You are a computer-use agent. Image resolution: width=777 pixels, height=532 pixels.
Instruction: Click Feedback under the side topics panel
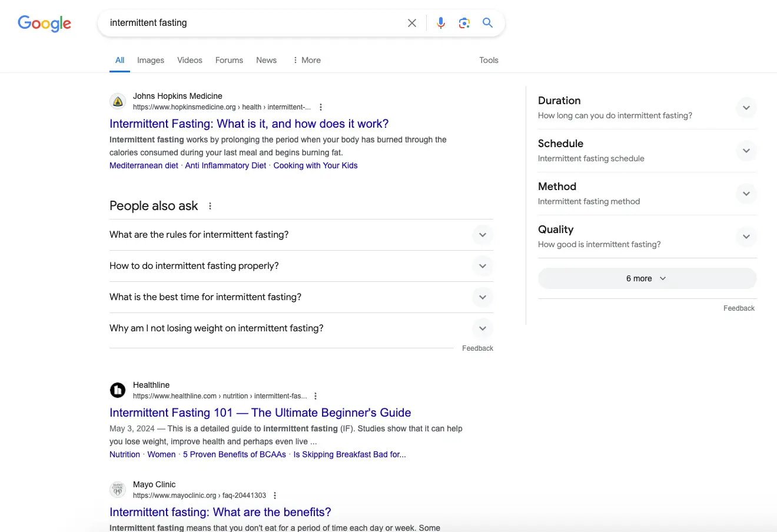pos(739,308)
